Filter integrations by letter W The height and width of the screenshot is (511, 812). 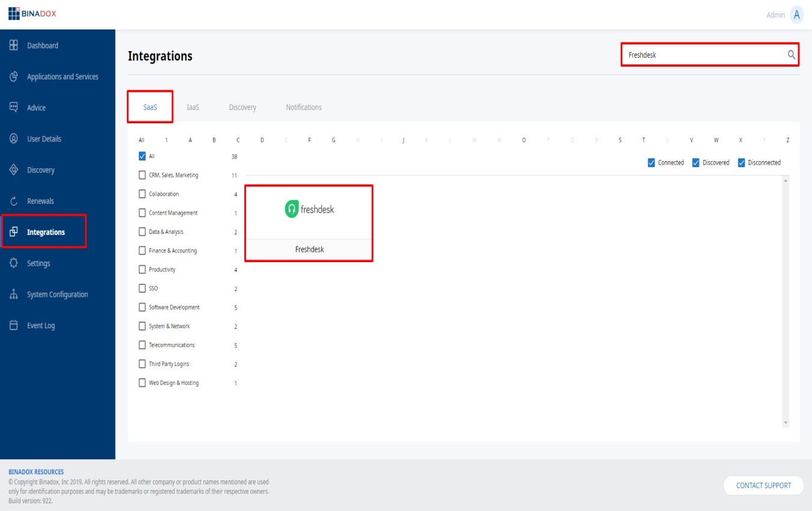tap(716, 140)
